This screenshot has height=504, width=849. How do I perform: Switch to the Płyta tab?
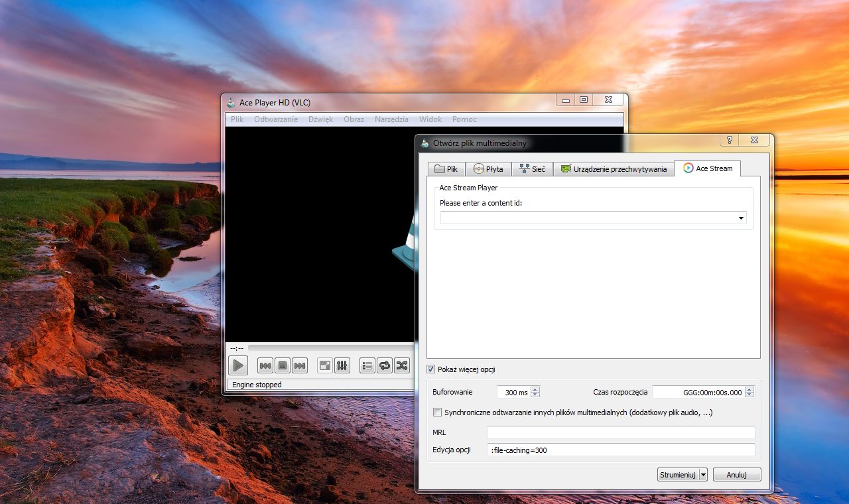click(488, 169)
